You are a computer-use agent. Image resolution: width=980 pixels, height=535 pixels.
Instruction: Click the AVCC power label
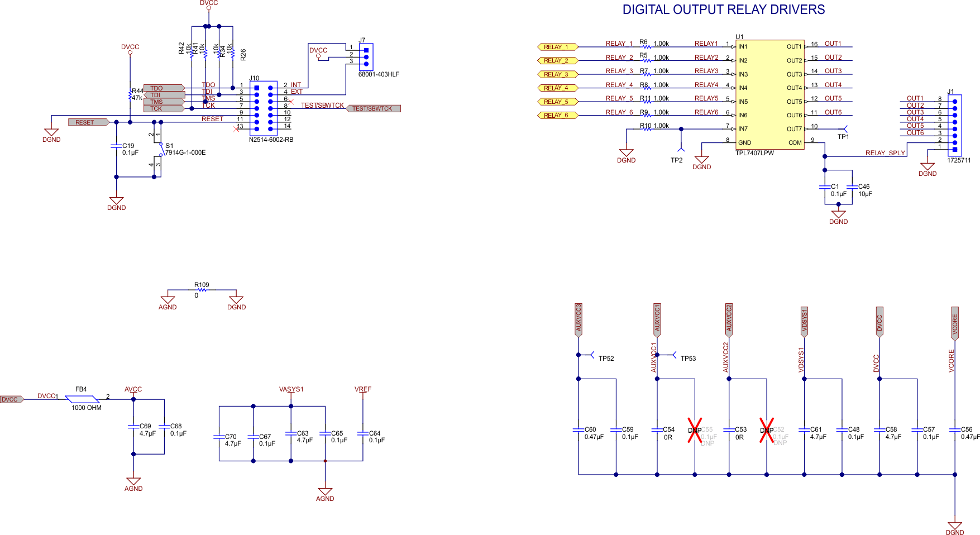click(x=133, y=389)
